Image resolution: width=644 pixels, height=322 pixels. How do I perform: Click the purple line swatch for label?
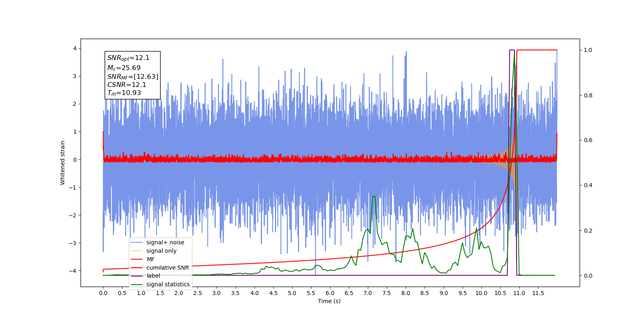[x=137, y=276]
